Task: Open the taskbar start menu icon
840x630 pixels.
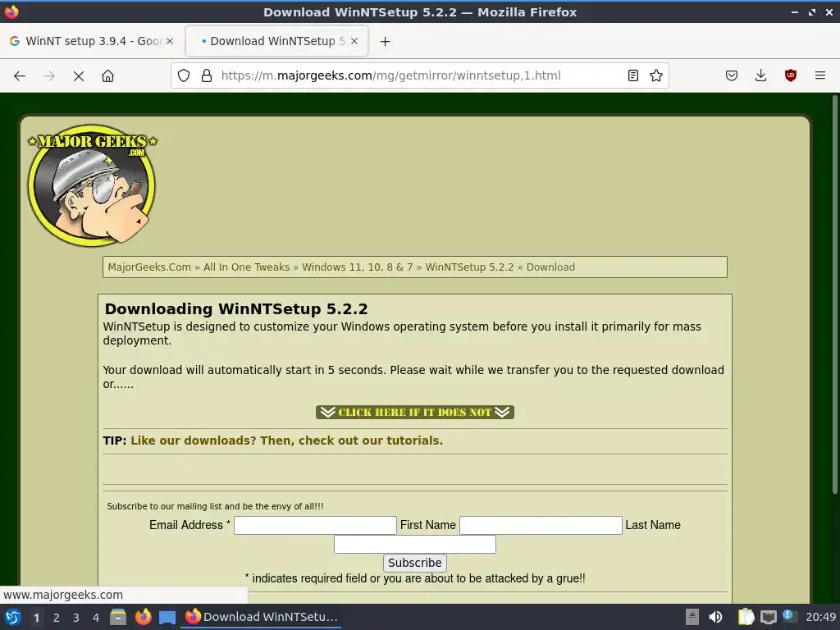Action: (x=13, y=617)
